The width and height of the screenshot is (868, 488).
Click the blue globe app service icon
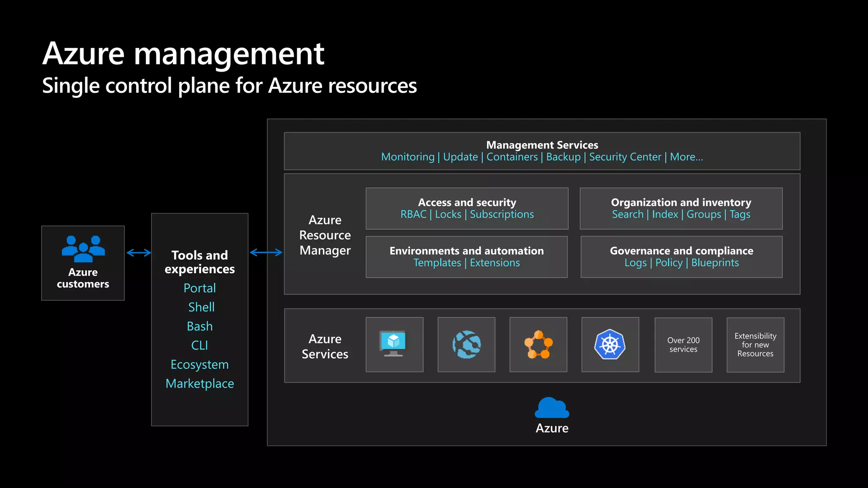coord(466,344)
